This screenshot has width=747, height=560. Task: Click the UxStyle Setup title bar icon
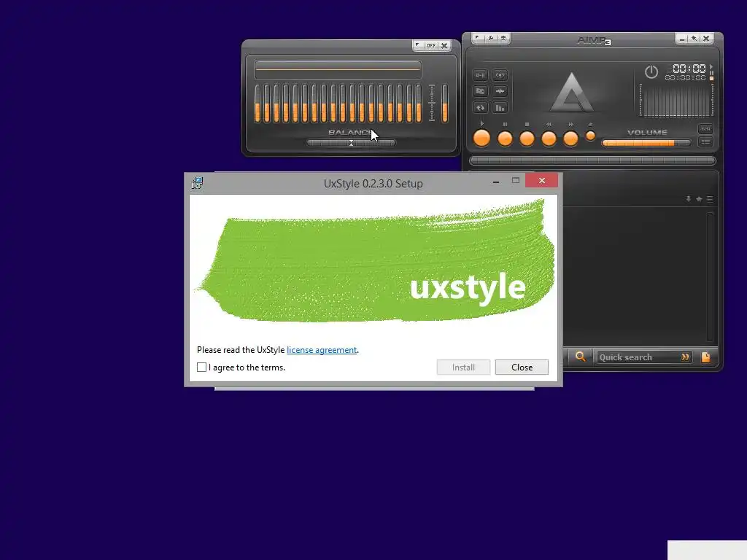click(x=198, y=183)
